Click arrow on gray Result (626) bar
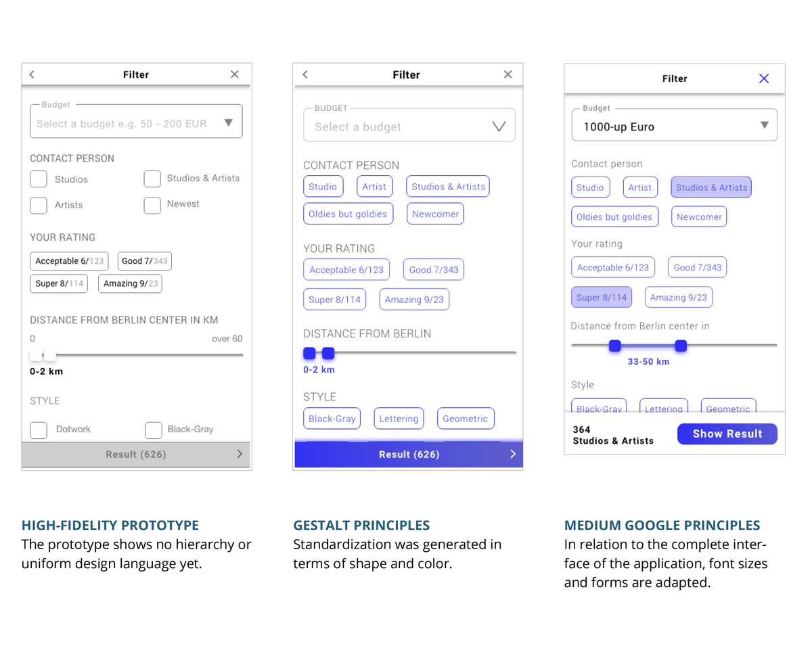 239,454
